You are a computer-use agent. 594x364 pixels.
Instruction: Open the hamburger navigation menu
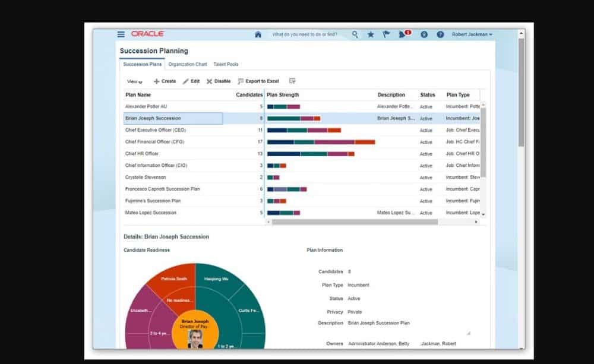(x=121, y=34)
